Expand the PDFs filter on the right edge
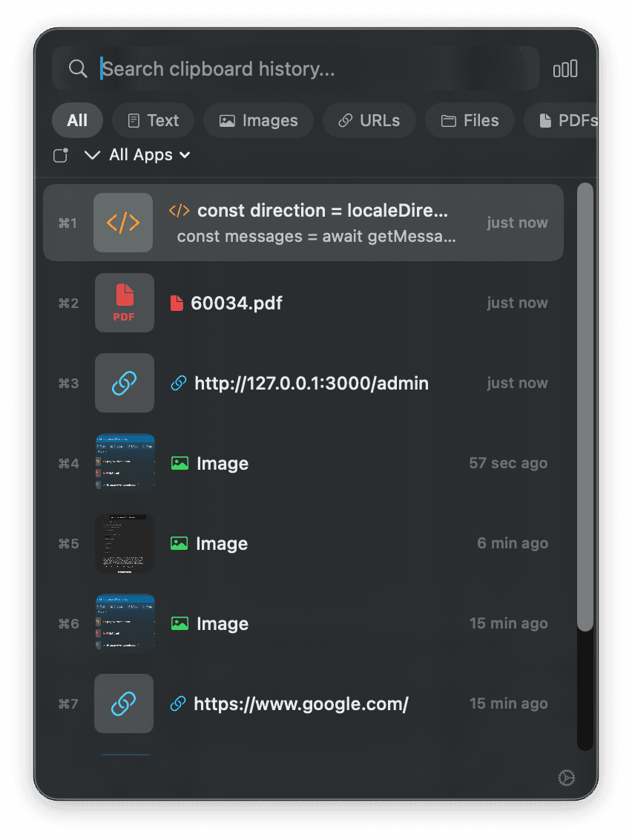Screen dimensions: 632x840 click(x=575, y=120)
